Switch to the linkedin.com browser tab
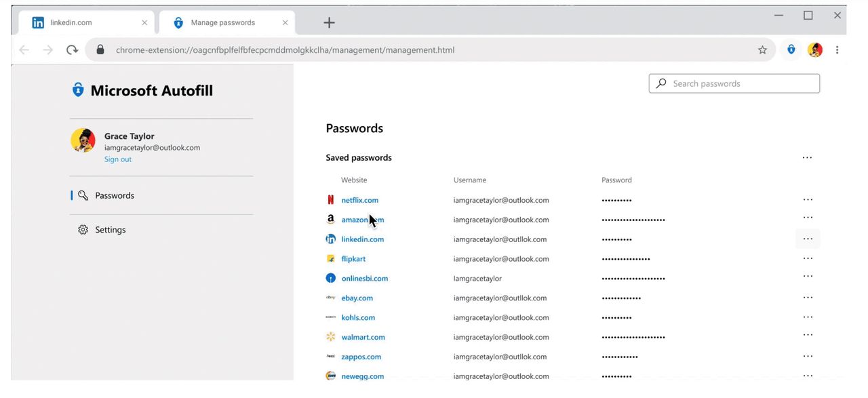Image resolution: width=868 pixels, height=398 pixels. [85, 22]
